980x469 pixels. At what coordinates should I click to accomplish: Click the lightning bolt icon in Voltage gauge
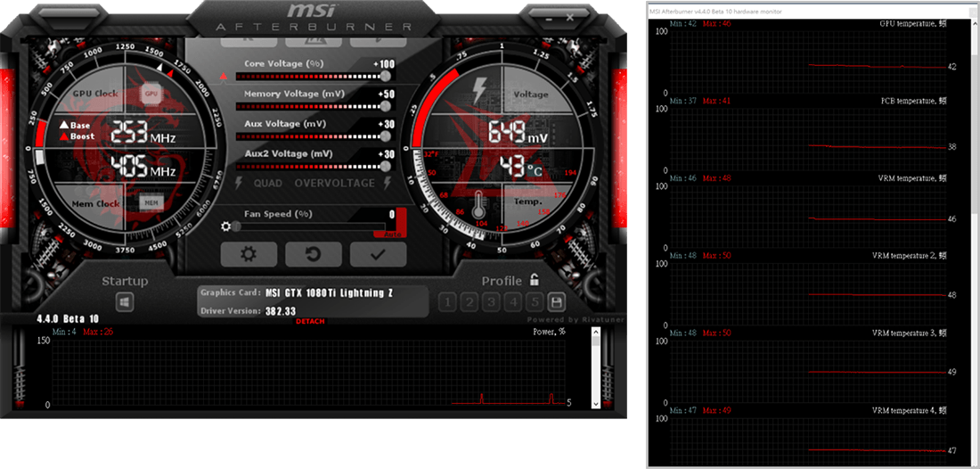[x=479, y=91]
